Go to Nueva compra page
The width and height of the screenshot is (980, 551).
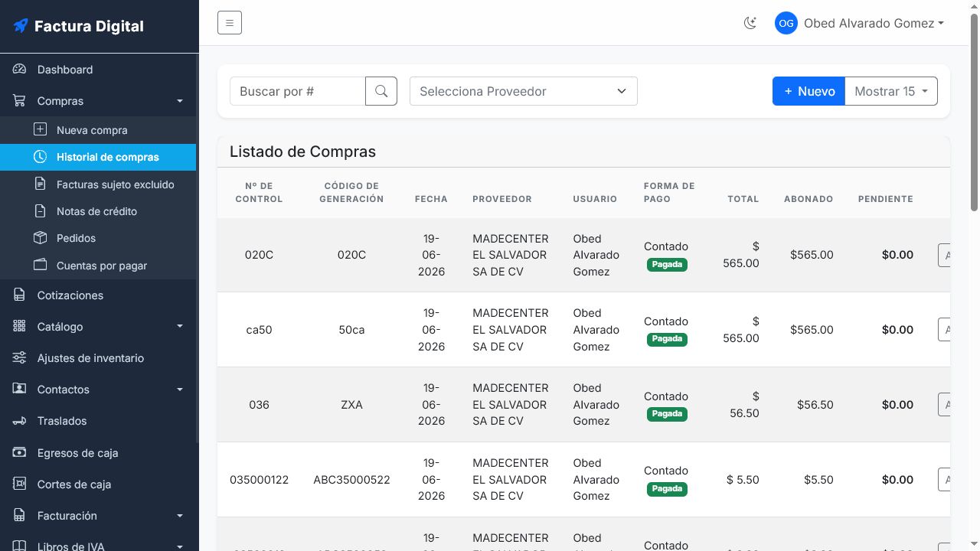[98, 130]
